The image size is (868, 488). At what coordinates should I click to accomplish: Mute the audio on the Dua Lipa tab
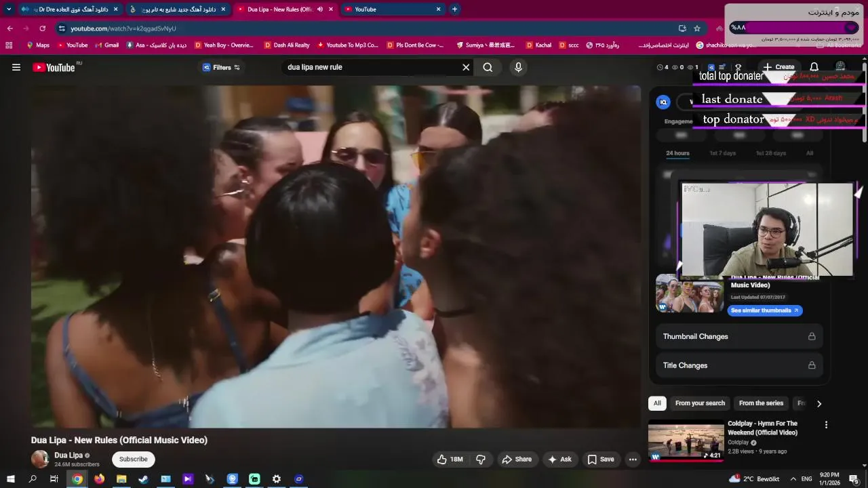click(319, 9)
